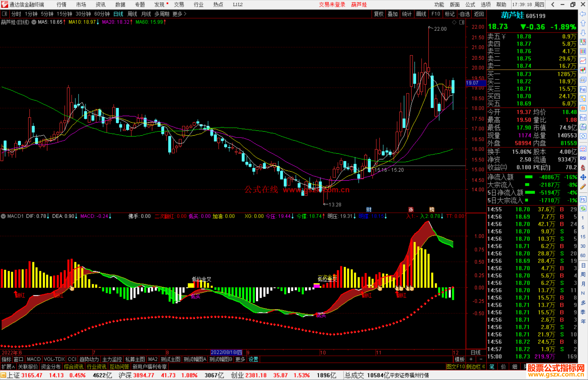Open the candlestick chart sidebar icon
Screen dimensions: 588x380
coord(583,70)
